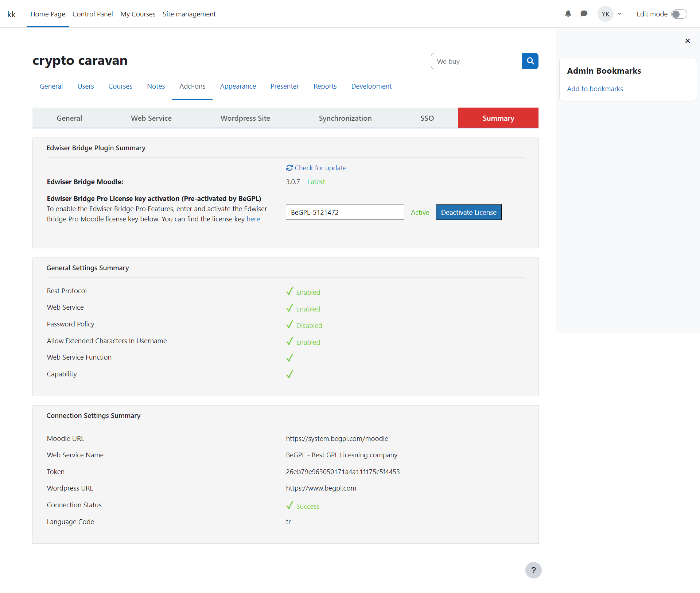
Task: Open the notifications bell
Action: point(568,13)
